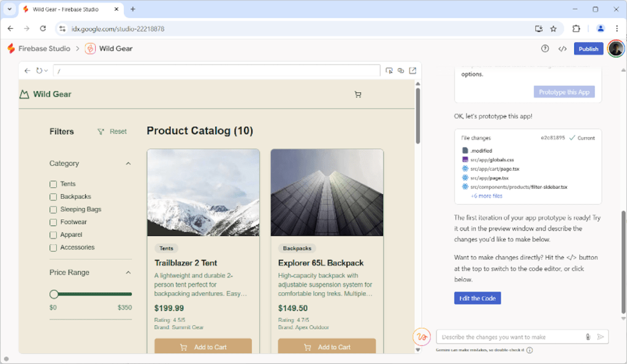627x364 pixels.
Task: Click Wild Gear in the Firebase Studio breadcrumb
Action: click(x=115, y=48)
